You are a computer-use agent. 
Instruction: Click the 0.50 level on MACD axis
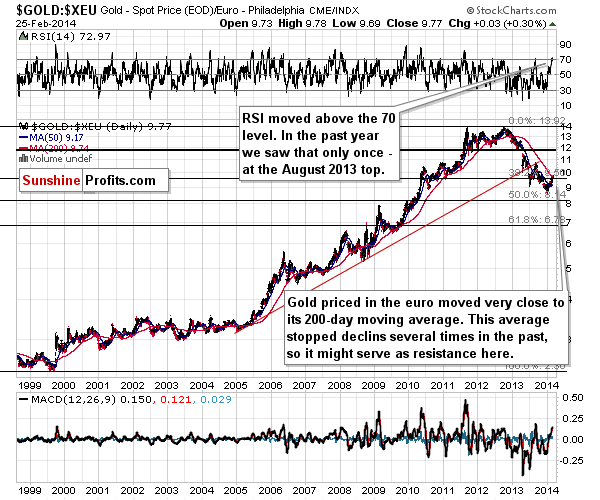pyautogui.click(x=573, y=398)
